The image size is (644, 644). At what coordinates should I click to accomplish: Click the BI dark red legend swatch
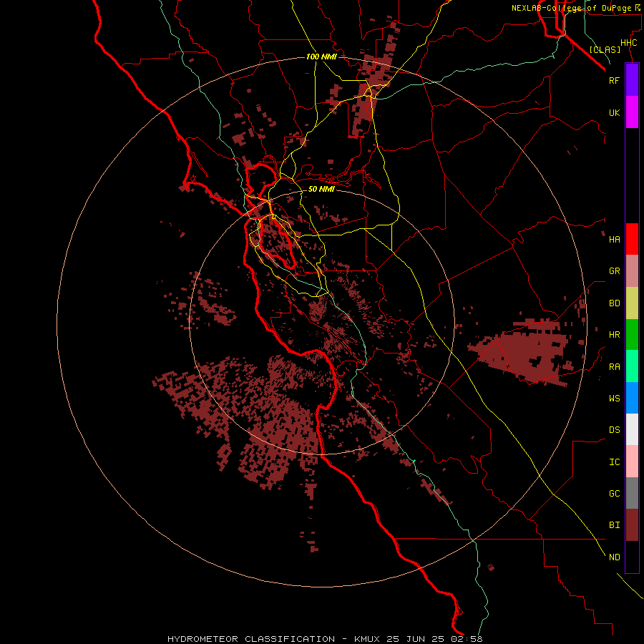click(632, 525)
